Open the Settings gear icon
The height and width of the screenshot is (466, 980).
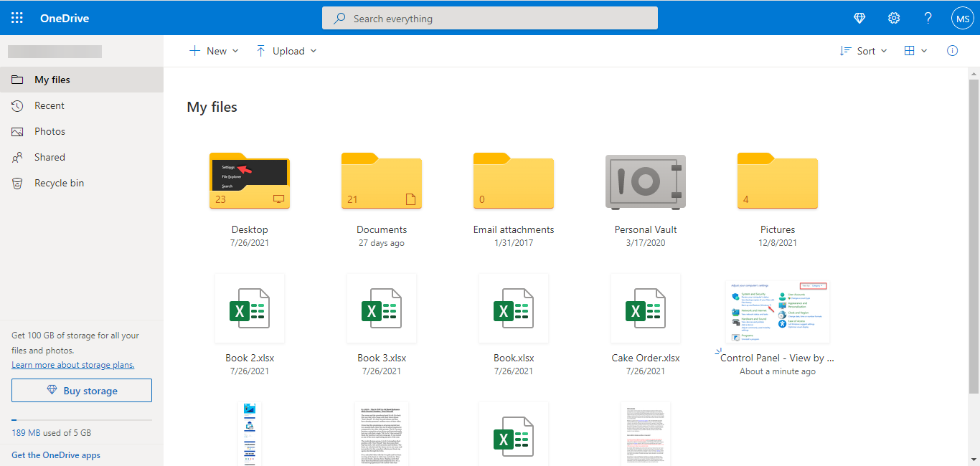[894, 18]
